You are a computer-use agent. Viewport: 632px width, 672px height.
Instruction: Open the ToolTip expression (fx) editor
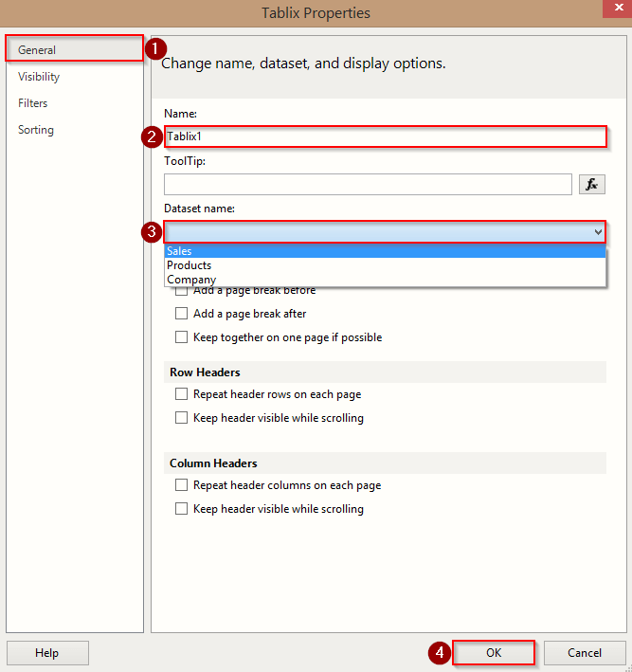[591, 184]
